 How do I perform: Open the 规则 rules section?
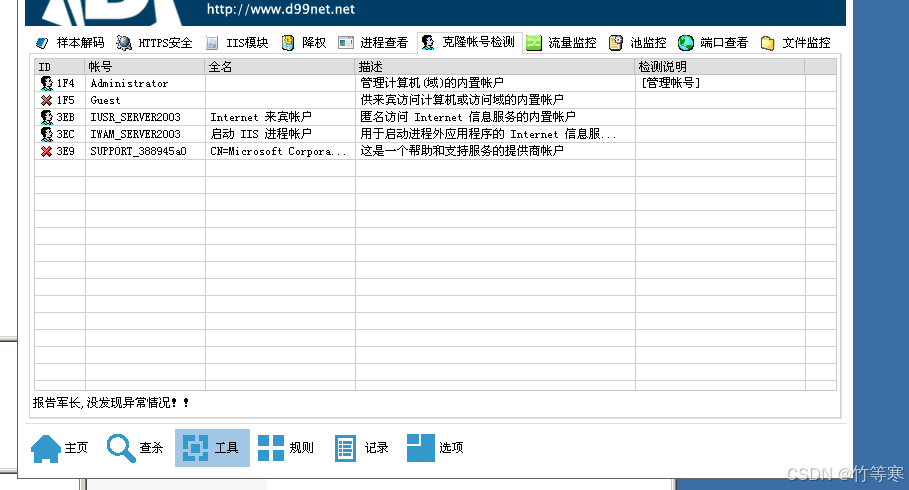(286, 448)
